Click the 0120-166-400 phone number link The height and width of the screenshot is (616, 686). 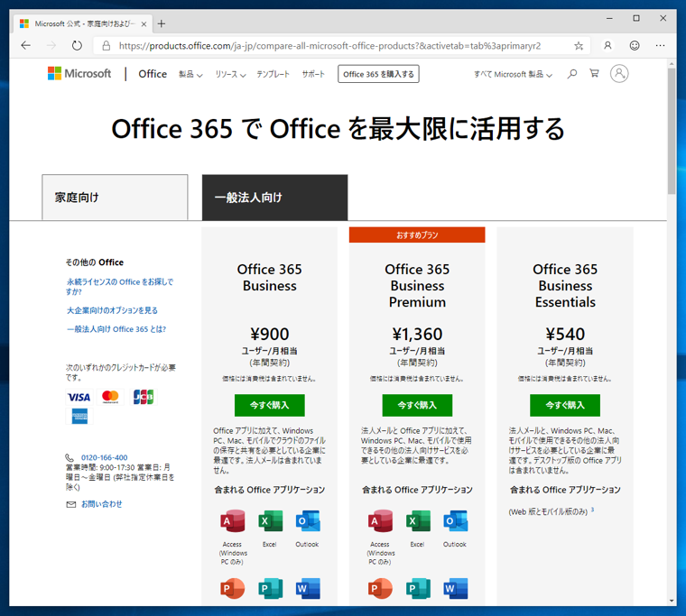click(x=104, y=457)
